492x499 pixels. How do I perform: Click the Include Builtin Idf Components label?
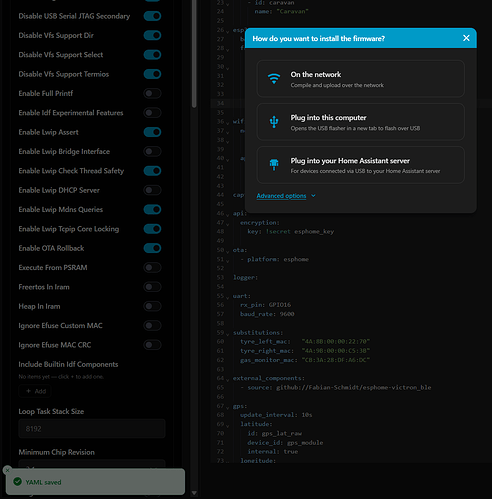pos(68,364)
